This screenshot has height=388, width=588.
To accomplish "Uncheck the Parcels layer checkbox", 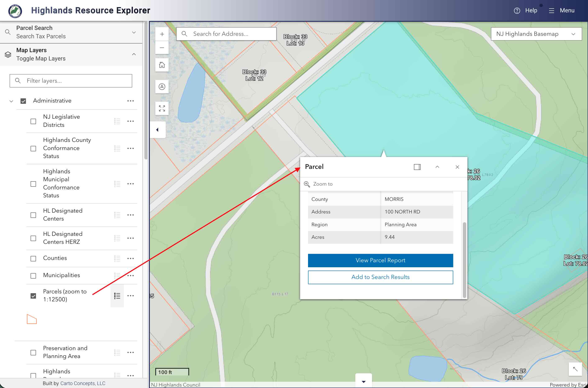I will click(33, 295).
